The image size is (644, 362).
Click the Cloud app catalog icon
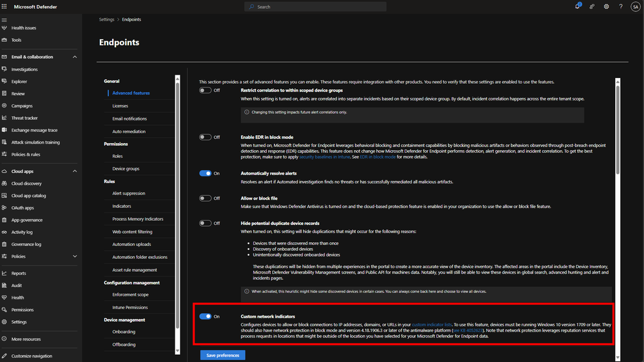(x=4, y=195)
